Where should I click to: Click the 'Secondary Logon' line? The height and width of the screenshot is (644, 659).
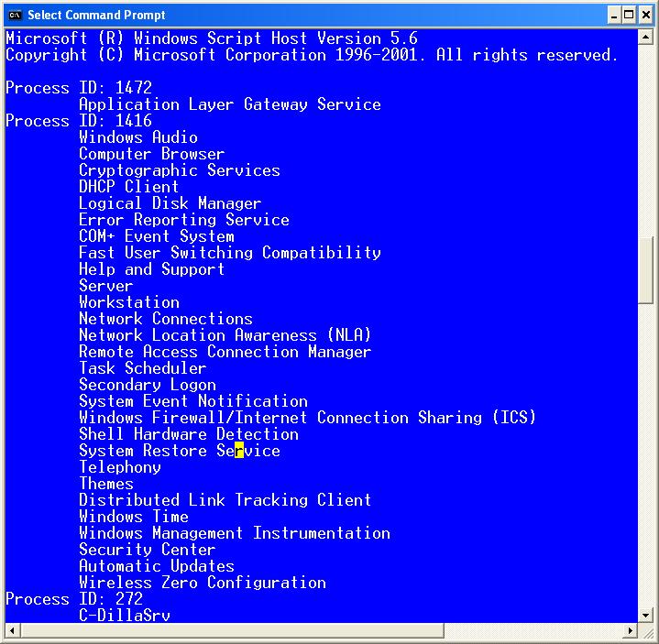tap(148, 385)
